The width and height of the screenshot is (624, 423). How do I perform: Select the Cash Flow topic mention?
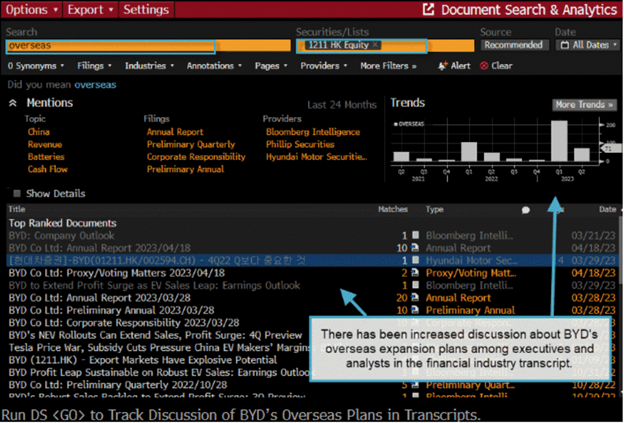point(48,169)
